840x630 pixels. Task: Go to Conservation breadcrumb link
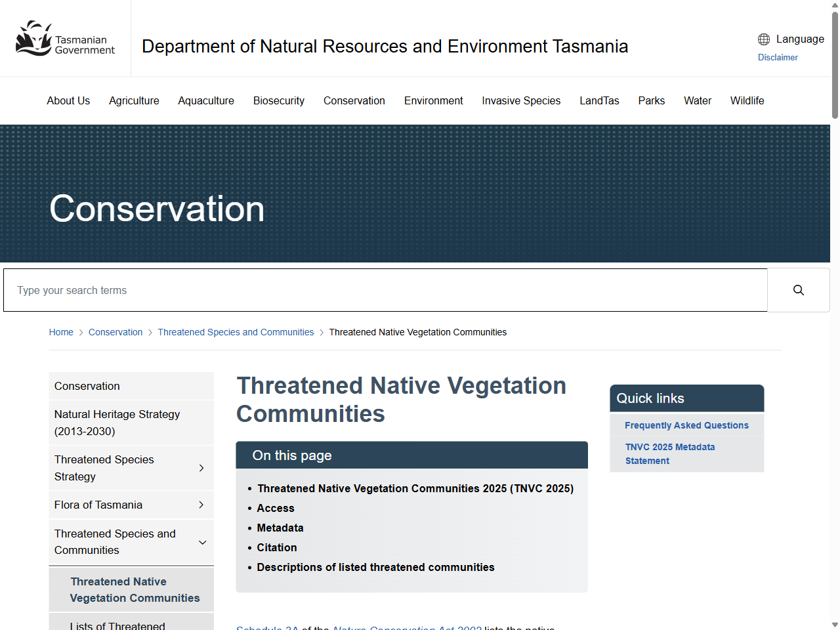tap(115, 332)
